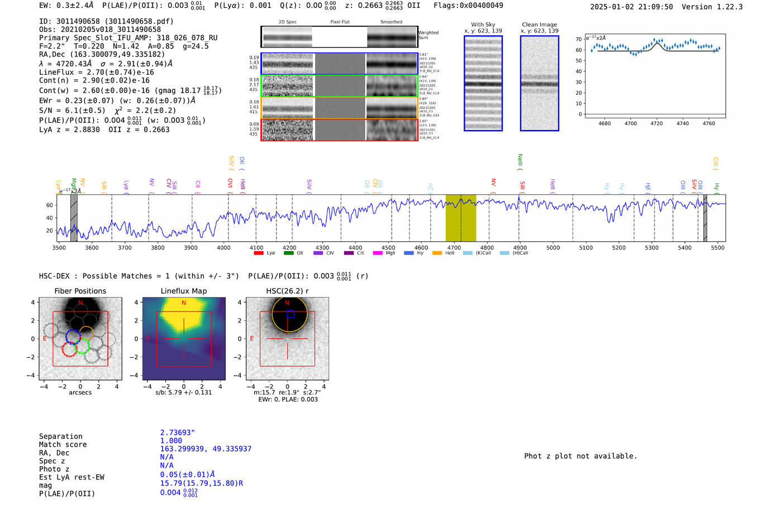
Task: Select the Lineflux Map image
Action: click(184, 339)
